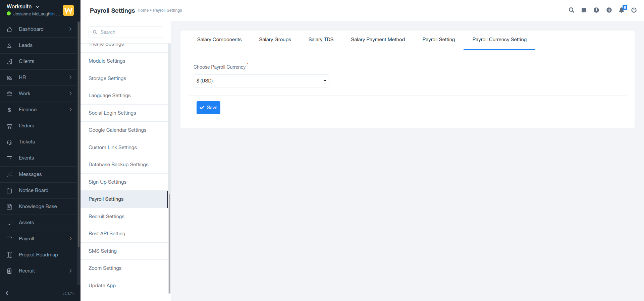Open Rest API Setting
This screenshot has width=644, height=301.
124,234
